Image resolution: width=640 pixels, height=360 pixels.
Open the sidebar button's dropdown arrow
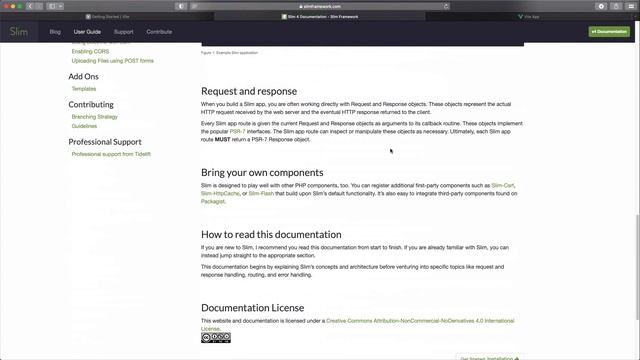pos(61,6)
